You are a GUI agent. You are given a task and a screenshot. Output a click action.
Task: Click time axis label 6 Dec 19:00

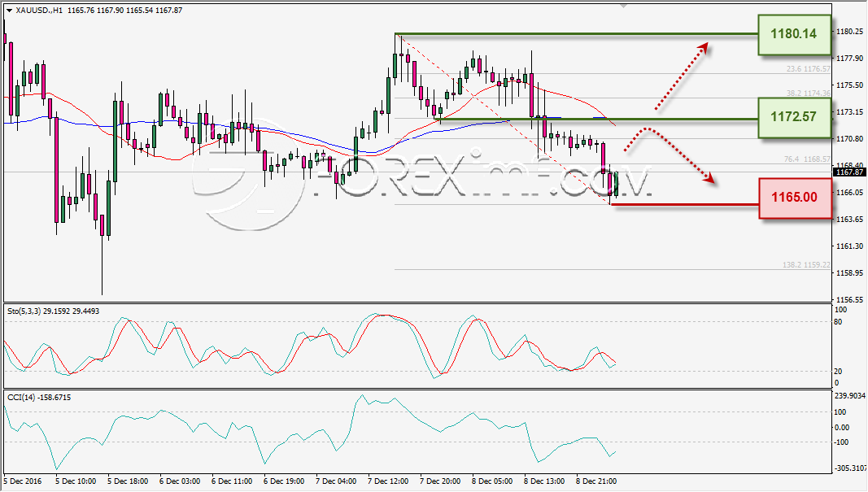point(284,481)
